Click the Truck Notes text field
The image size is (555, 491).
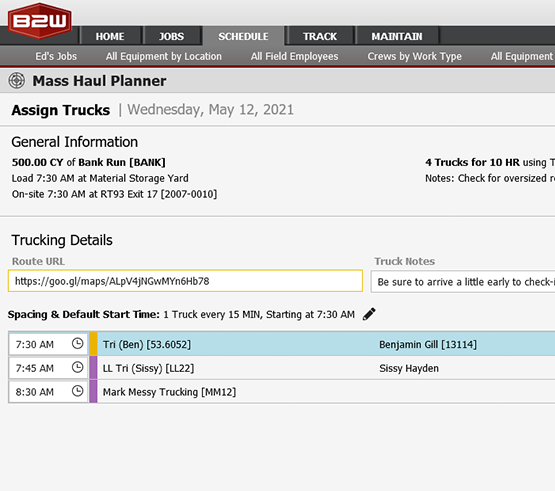463,282
